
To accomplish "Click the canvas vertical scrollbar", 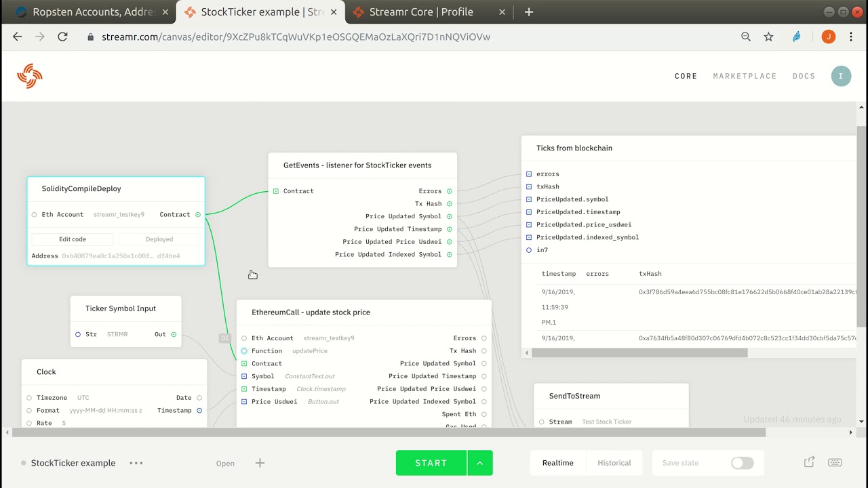I will point(861,227).
